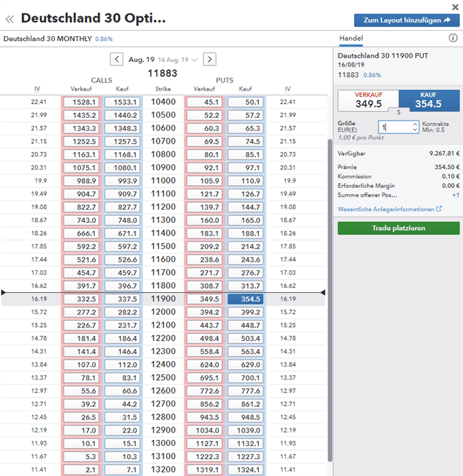Increase size with the up stepper arrow

pos(415,124)
